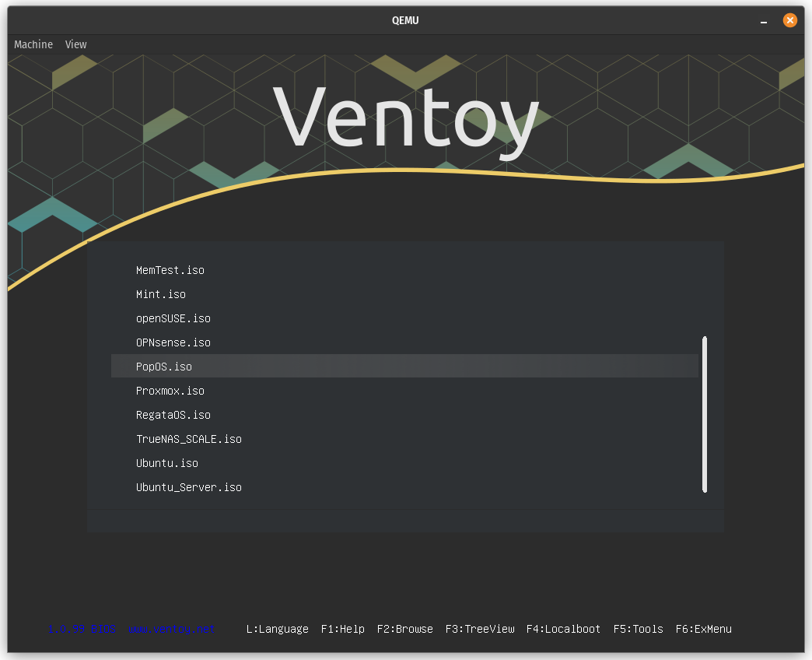
Task: Click the 1.0.99 BIOS version text
Action: (x=82, y=629)
